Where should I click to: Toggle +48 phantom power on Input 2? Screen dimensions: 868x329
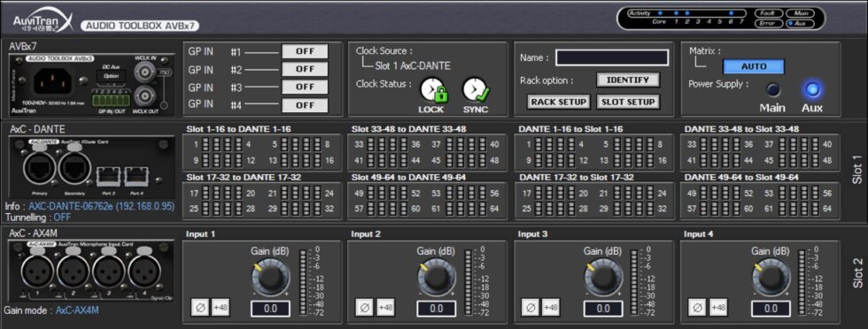pyautogui.click(x=385, y=308)
